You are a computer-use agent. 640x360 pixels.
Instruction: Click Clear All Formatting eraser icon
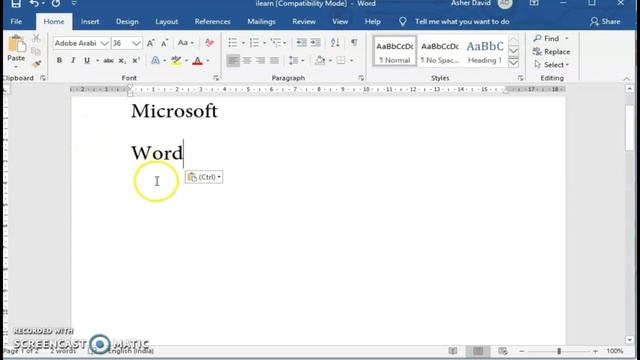click(x=209, y=42)
